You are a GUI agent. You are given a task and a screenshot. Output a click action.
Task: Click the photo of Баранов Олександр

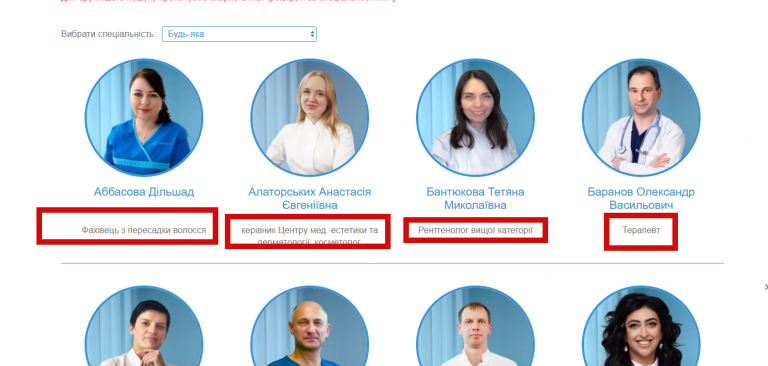click(x=641, y=118)
